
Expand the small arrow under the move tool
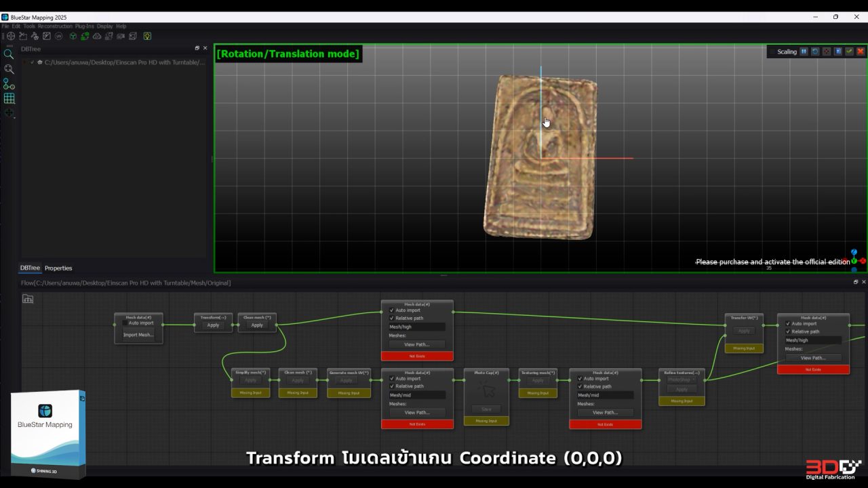(x=14, y=119)
